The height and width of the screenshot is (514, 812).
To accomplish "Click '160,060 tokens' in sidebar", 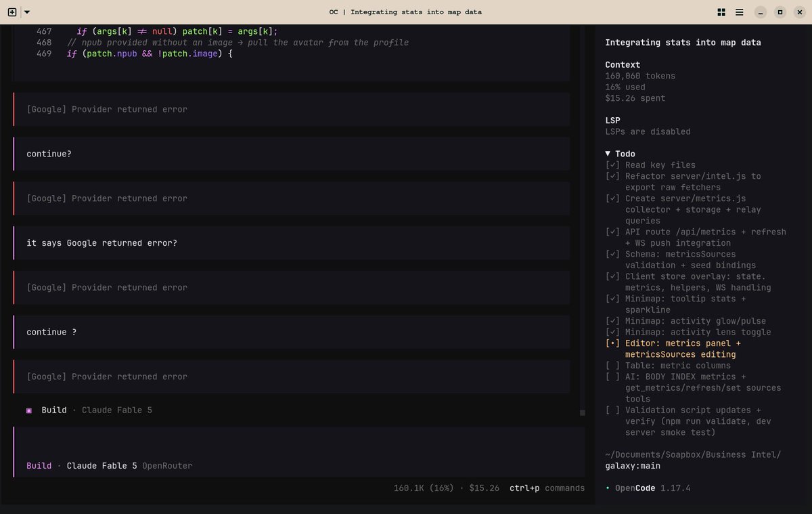I will pos(640,76).
